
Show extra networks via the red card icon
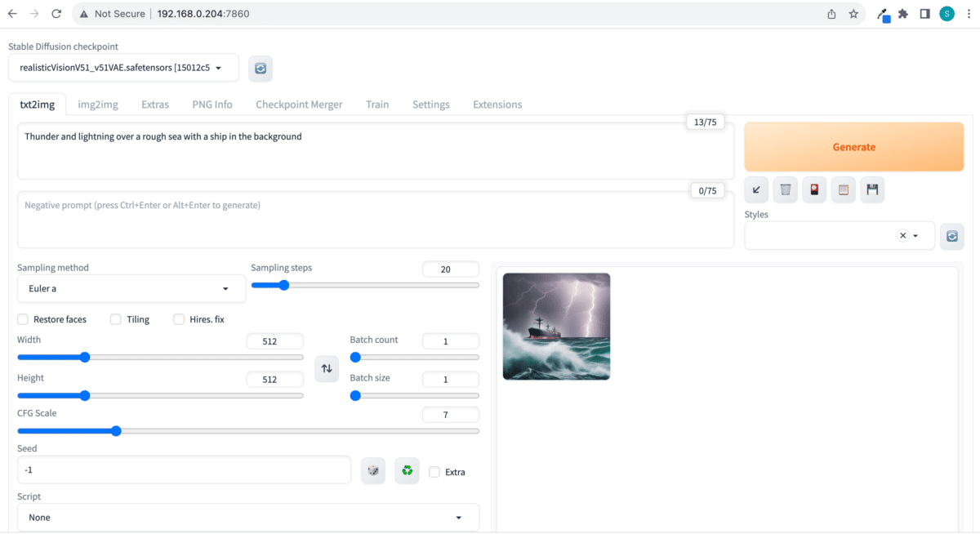814,190
